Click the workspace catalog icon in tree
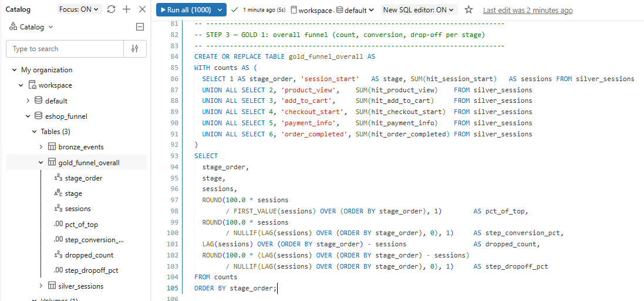Image resolution: width=644 pixels, height=301 pixels. tap(32, 85)
